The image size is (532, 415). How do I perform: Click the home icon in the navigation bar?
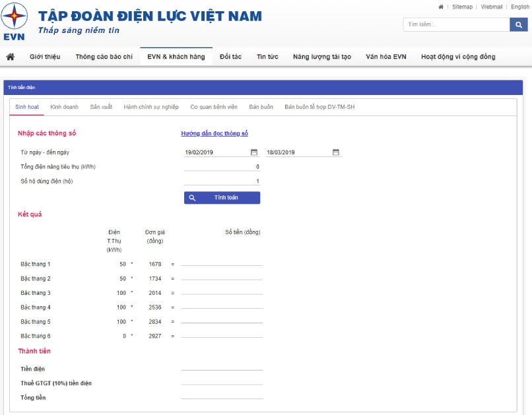coord(9,57)
